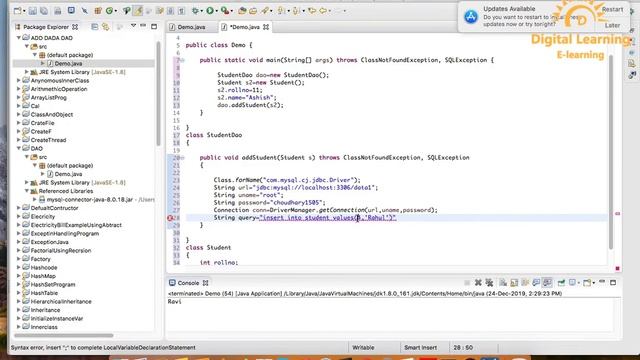Screen dimensions: 640x360
Task: Click Clear Console icon
Action: 503,282
